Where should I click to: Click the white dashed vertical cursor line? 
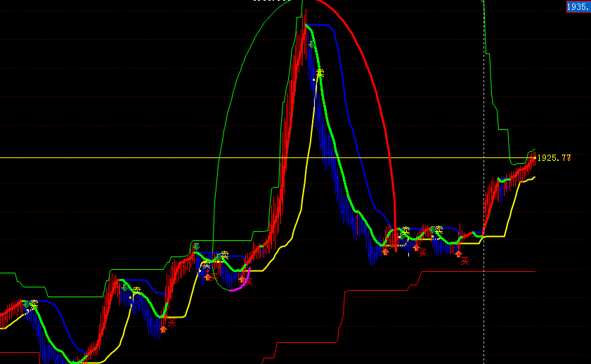484,182
